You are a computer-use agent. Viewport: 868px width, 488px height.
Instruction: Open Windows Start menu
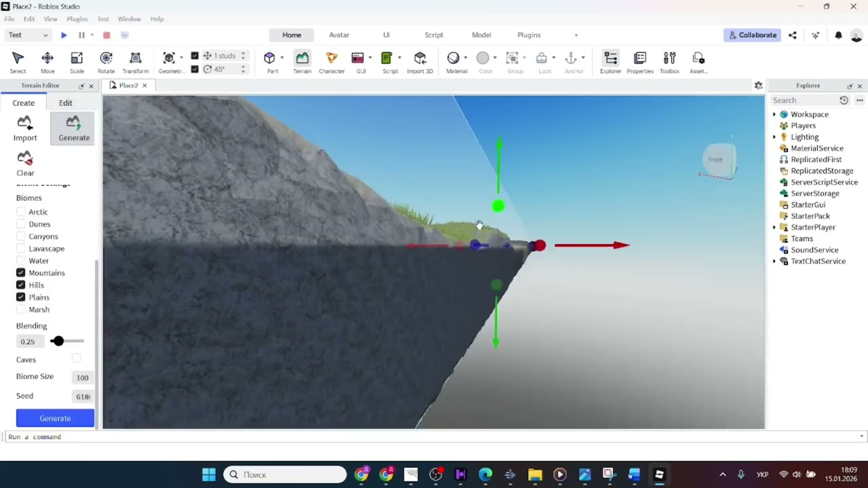point(209,474)
